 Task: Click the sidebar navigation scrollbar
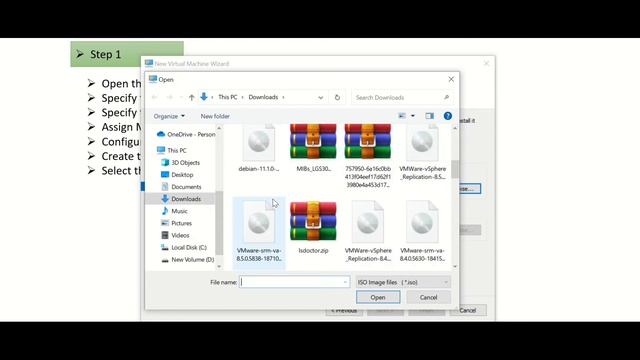coord(219,222)
